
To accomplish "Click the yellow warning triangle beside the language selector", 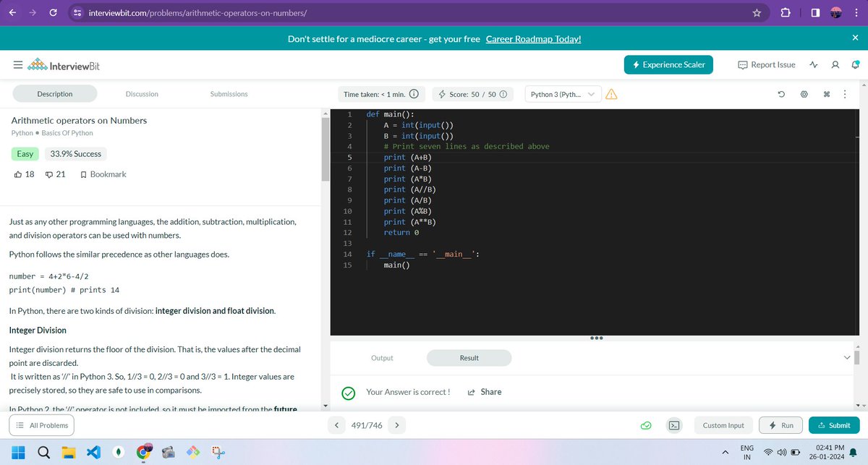I will pos(611,94).
